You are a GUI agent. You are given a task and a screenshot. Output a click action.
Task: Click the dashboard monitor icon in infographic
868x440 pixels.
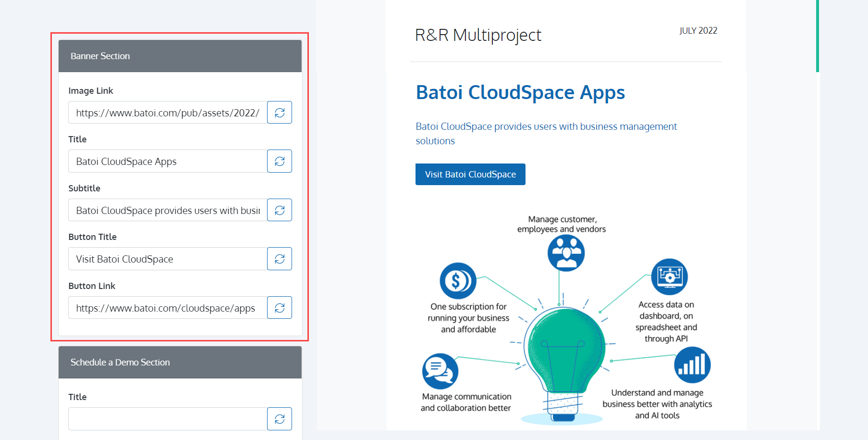click(x=670, y=277)
